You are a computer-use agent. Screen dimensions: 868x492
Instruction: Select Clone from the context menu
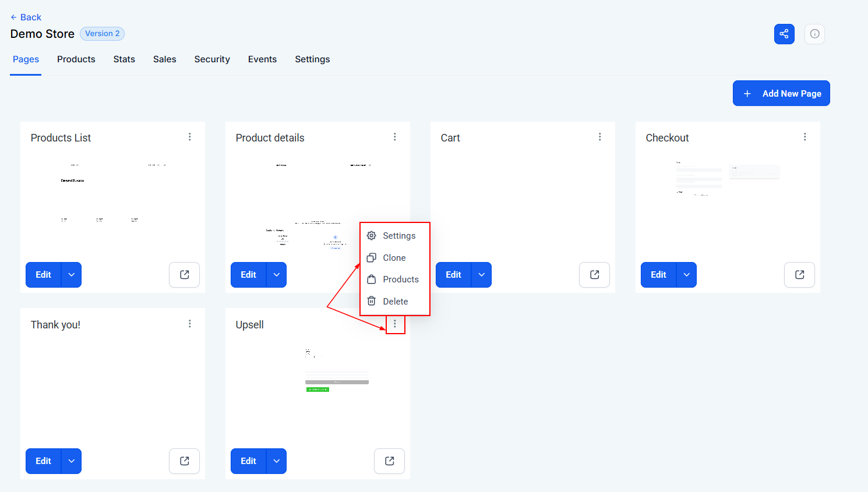[x=394, y=258]
